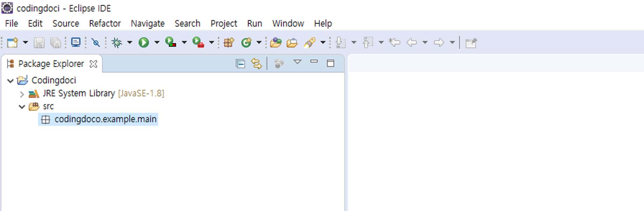Image resolution: width=644 pixels, height=211 pixels.
Task: Click the Previous Annotation icon
Action: [x=368, y=43]
